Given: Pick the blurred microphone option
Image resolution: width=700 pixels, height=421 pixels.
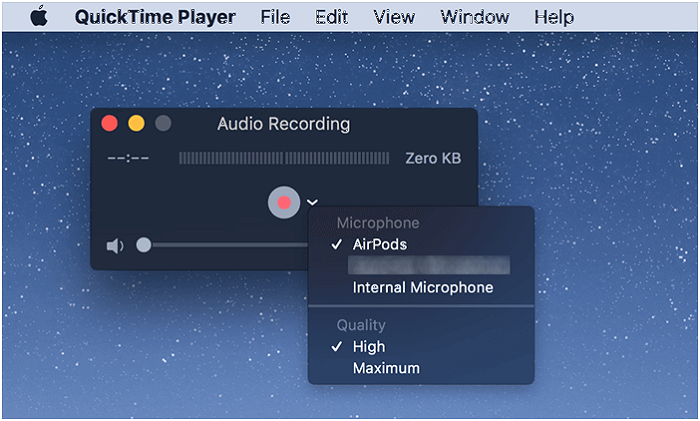Looking at the screenshot, I should point(428,266).
